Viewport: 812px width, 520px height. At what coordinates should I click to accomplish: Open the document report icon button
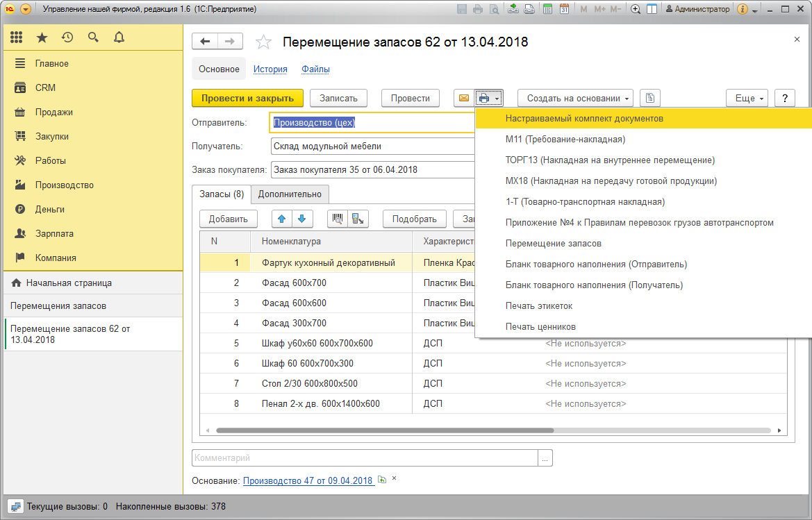click(x=650, y=98)
